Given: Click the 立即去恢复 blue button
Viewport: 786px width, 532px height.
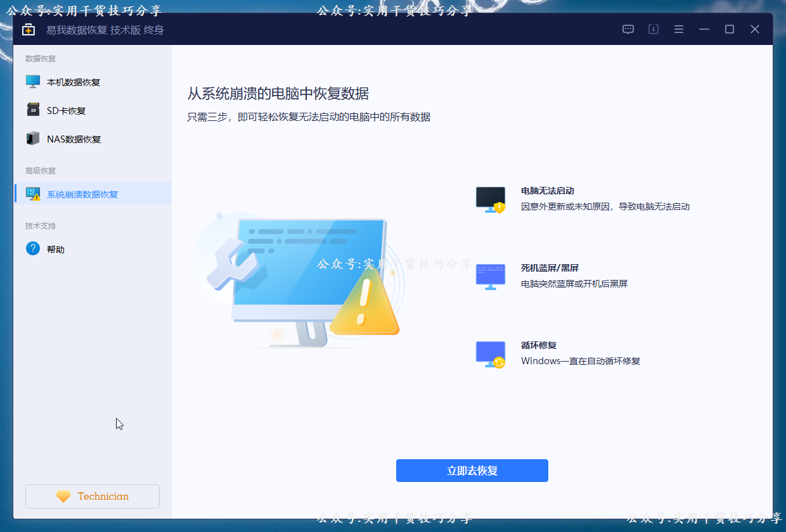Looking at the screenshot, I should point(472,470).
